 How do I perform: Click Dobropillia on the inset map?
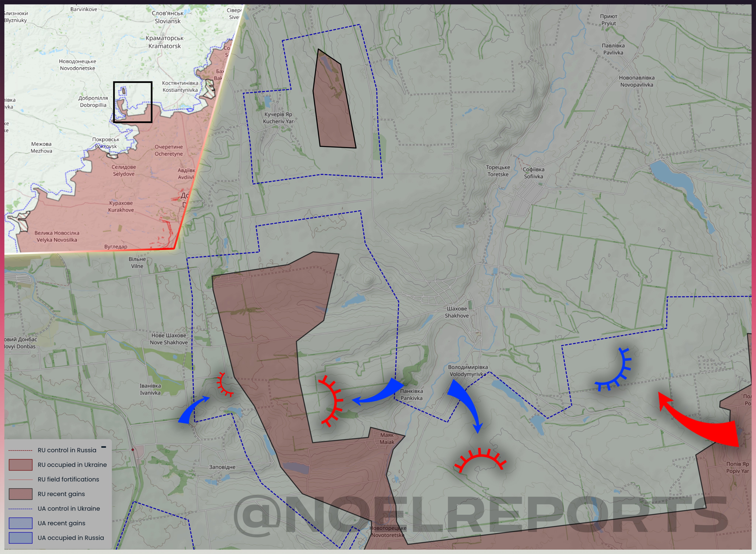(x=93, y=102)
